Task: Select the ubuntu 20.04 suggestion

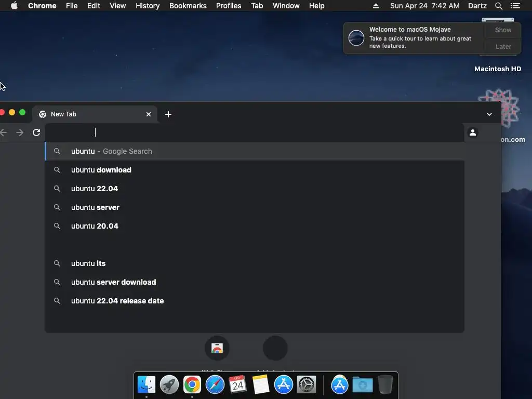Action: 255,226
